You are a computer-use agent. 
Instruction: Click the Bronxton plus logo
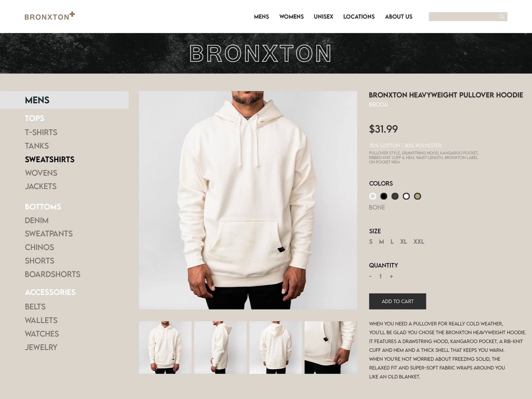click(50, 16)
